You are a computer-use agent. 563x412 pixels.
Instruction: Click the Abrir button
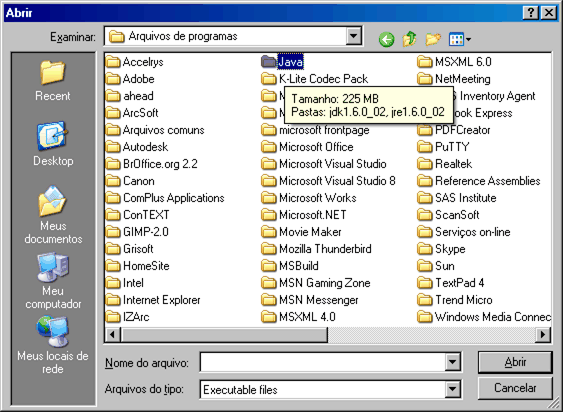click(x=515, y=362)
